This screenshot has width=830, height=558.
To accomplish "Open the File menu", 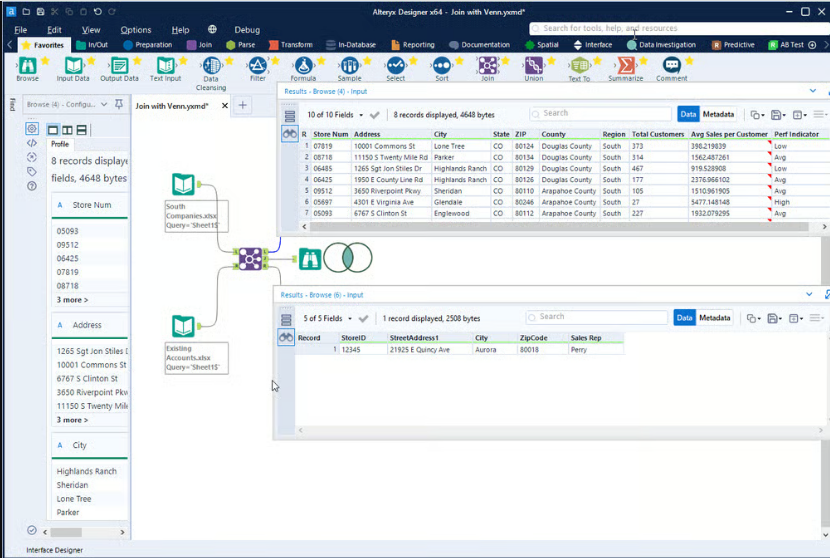I will (x=21, y=30).
